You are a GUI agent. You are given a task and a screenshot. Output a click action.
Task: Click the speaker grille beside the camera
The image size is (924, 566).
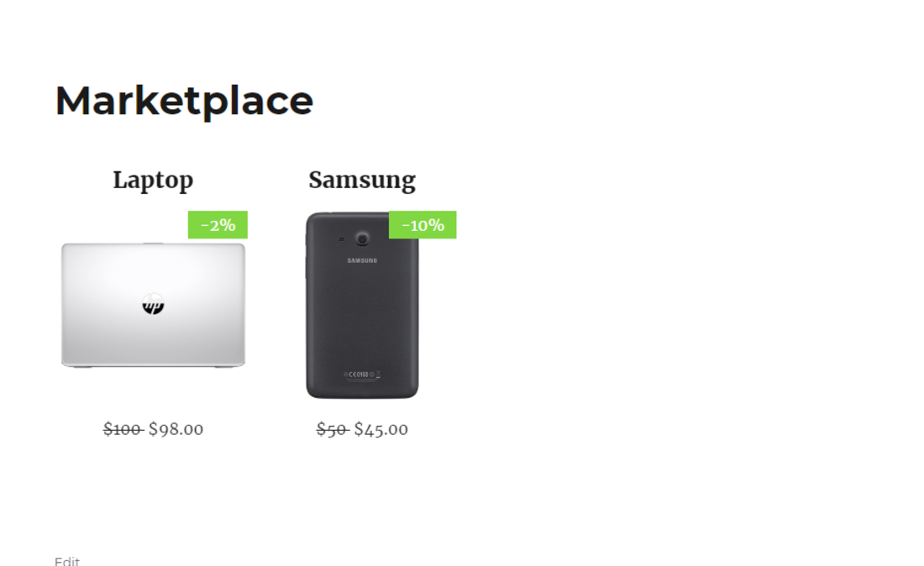tap(341, 239)
